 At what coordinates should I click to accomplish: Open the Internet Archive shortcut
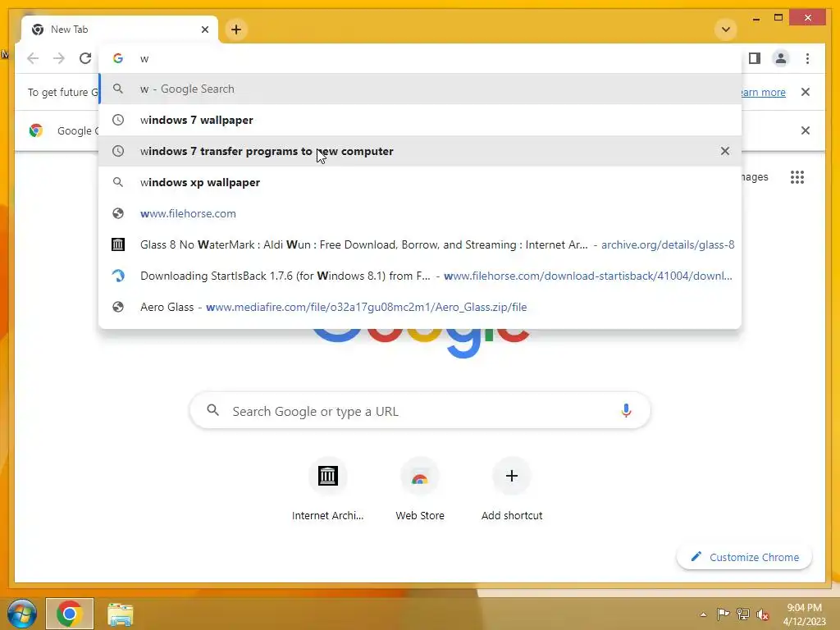328,489
